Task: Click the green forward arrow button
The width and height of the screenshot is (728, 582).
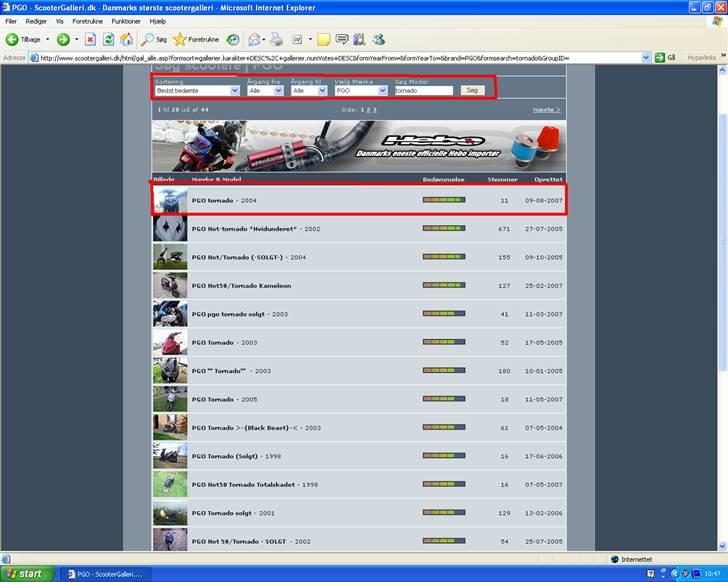Action: (x=63, y=40)
